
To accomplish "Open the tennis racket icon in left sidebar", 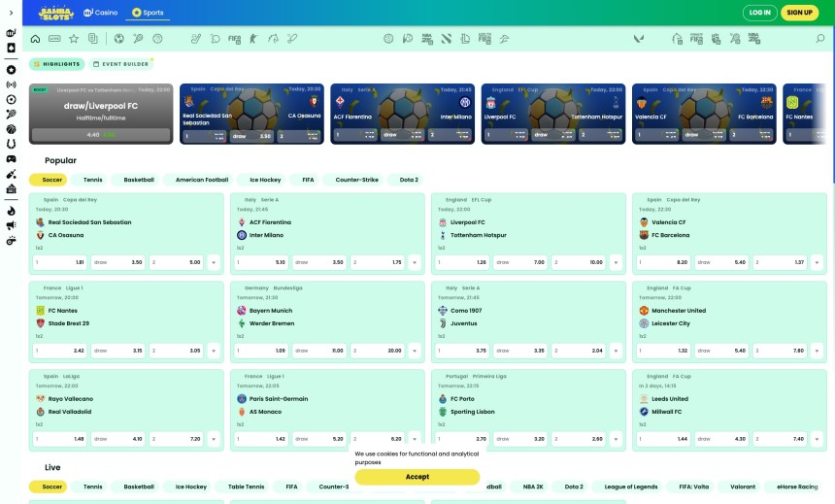I will pyautogui.click(x=11, y=114).
